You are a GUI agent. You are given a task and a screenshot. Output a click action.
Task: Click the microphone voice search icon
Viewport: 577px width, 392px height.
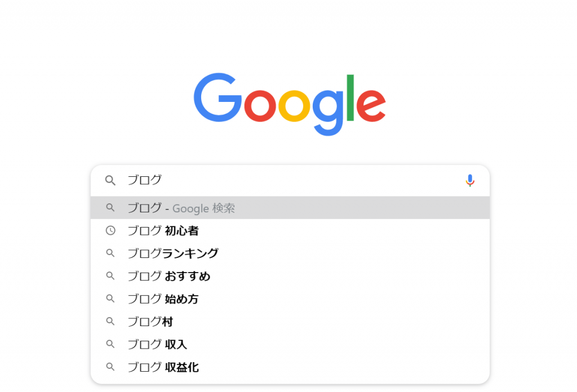[470, 180]
